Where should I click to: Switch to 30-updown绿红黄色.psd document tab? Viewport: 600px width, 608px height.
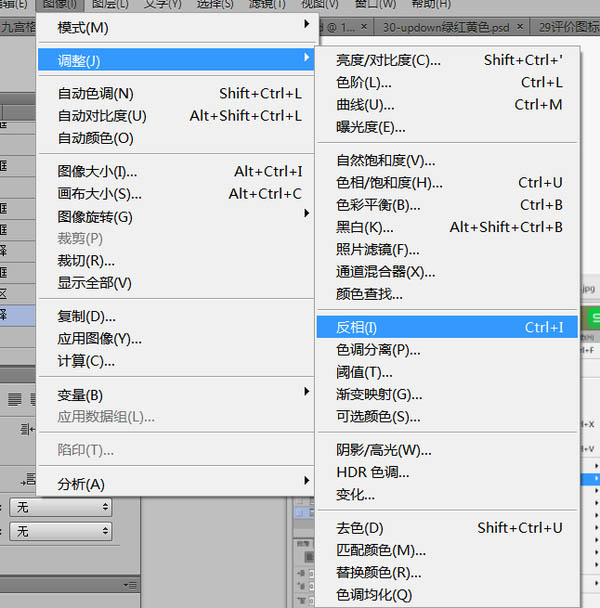tap(446, 27)
